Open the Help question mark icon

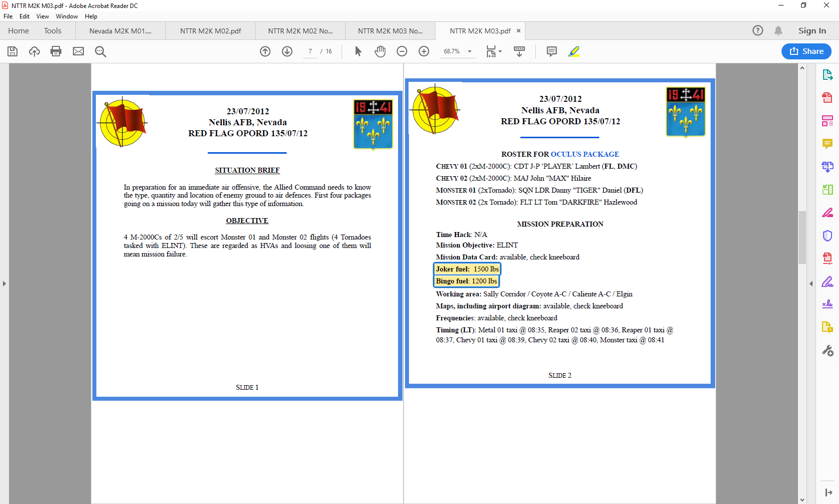(x=758, y=30)
